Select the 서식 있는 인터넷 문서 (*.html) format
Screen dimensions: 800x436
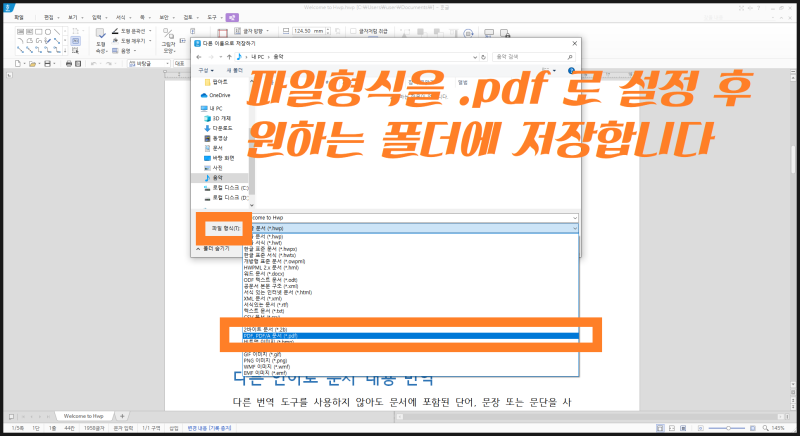[411, 292]
